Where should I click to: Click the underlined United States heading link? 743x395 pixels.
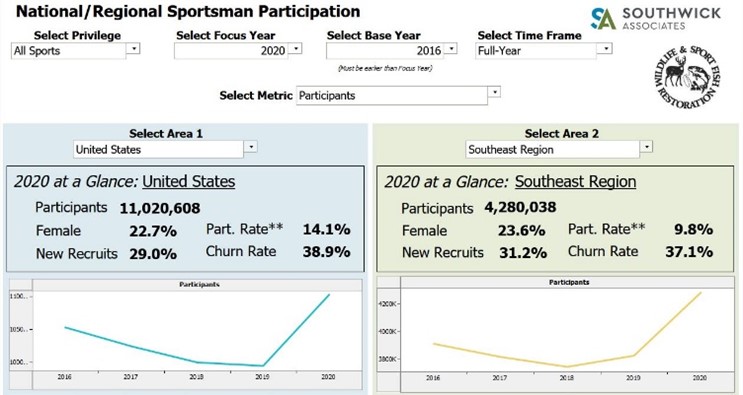[x=189, y=181]
